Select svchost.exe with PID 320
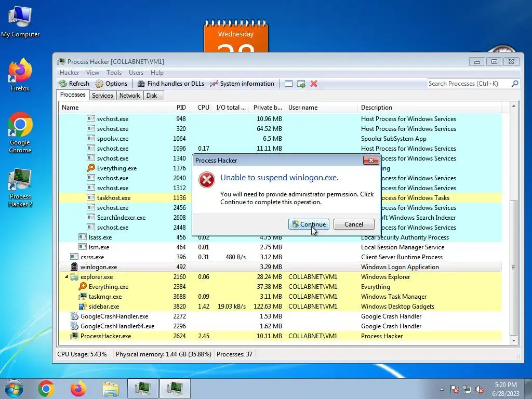532x399 pixels. pyautogui.click(x=280, y=129)
